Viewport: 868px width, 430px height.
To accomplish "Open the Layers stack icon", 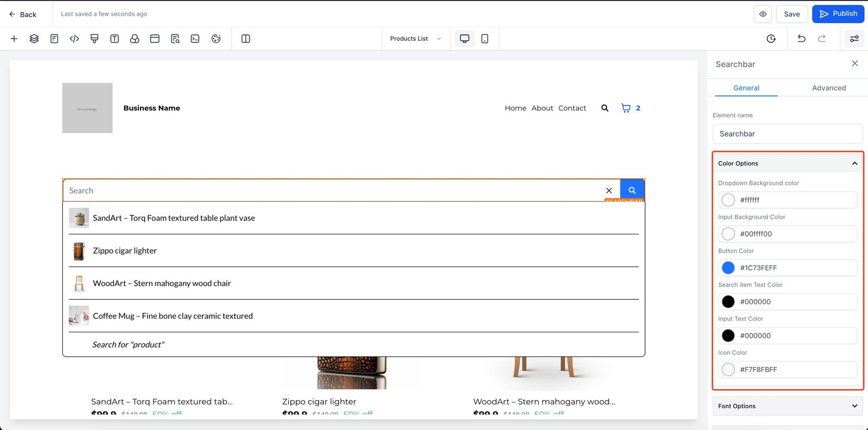I will (34, 38).
